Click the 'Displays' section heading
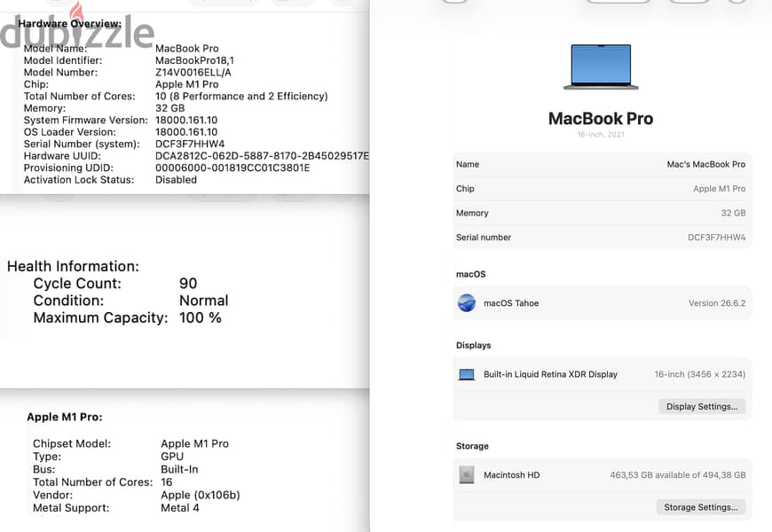The width and height of the screenshot is (772, 532). 473,346
